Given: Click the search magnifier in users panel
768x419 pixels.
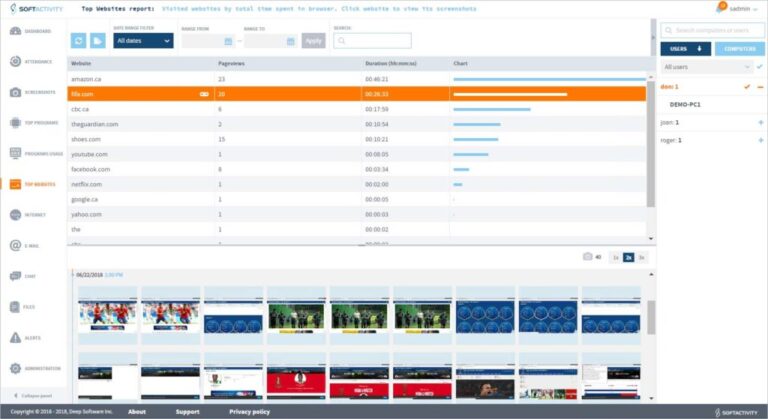Looking at the screenshot, I should [x=668, y=30].
